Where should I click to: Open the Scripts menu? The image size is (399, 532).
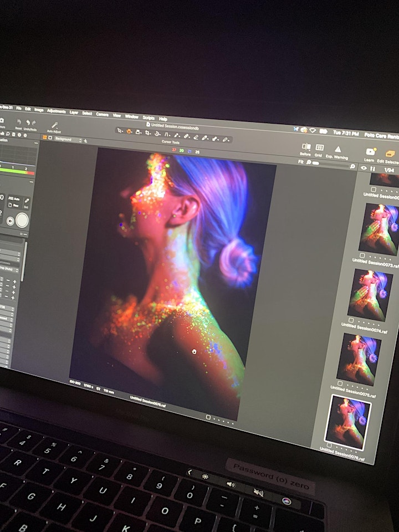(x=149, y=117)
